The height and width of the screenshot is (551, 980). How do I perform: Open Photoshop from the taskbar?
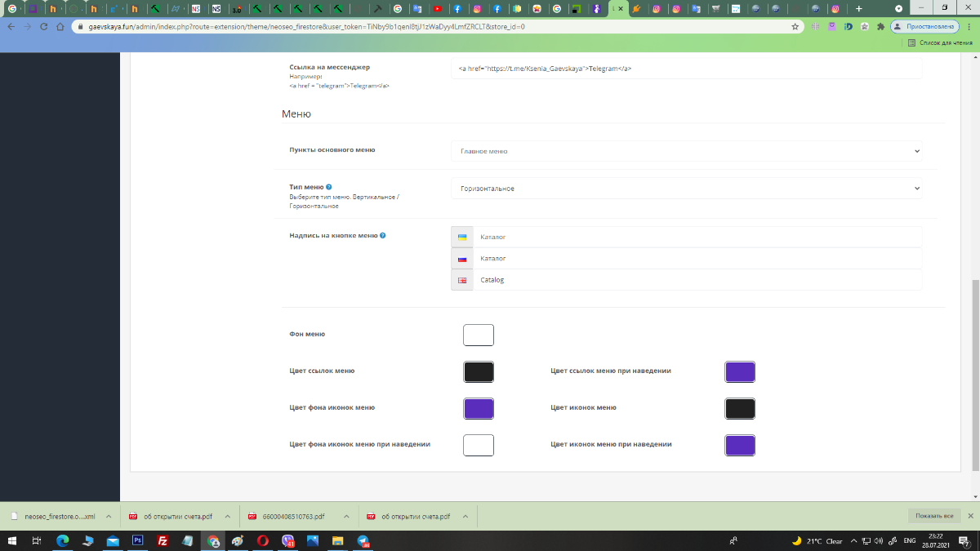137,540
